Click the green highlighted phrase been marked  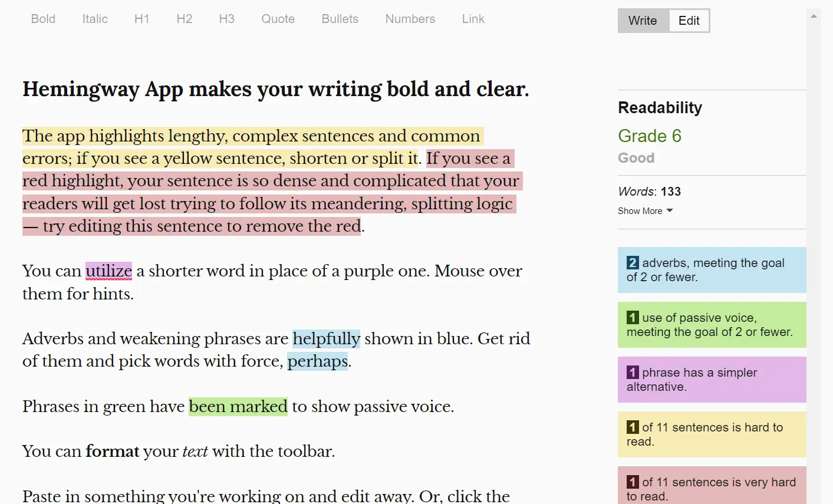pyautogui.click(x=238, y=407)
